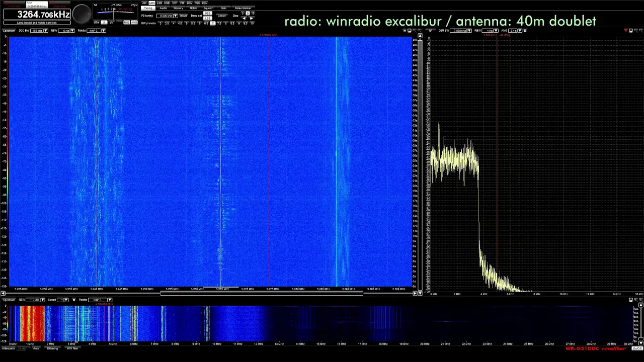Image resolution: width=644 pixels, height=362 pixels.
Task: Step frequency down with left arrow
Action: (x=244, y=18)
